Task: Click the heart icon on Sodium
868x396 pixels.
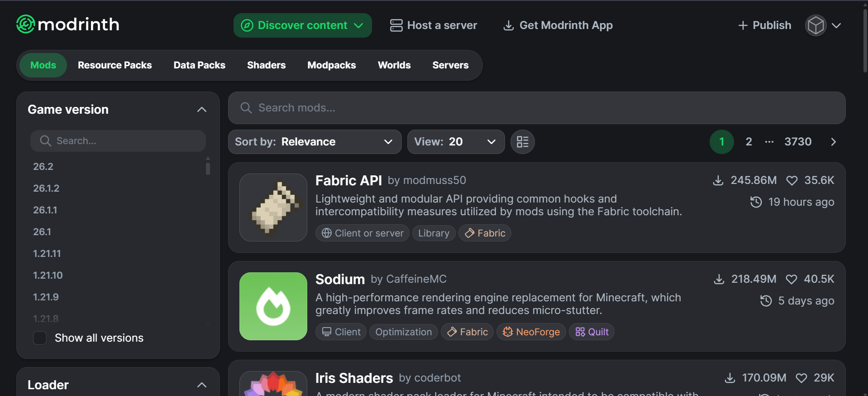Action: (x=792, y=279)
